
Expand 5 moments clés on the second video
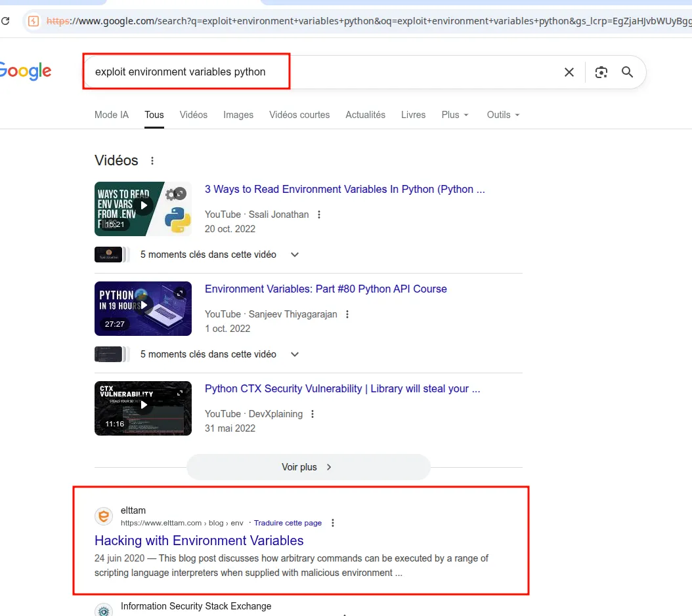point(294,354)
